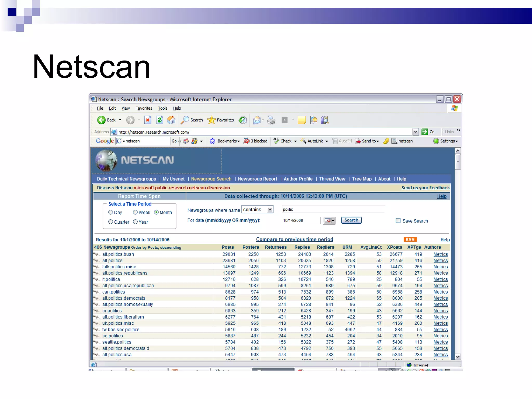Screen dimensions: 532x399
Task: Expand the Bookmarks dropdown in Google toolbar
Action: click(238, 141)
